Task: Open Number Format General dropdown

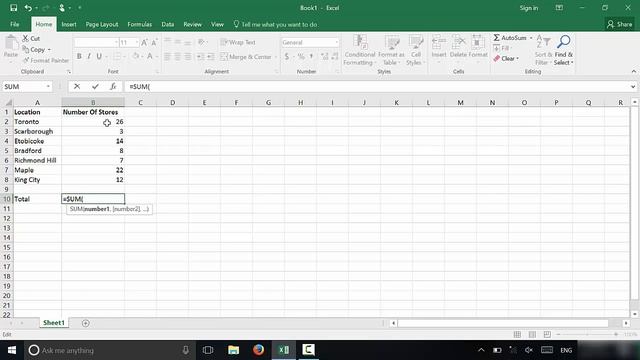Action: pyautogui.click(x=337, y=42)
